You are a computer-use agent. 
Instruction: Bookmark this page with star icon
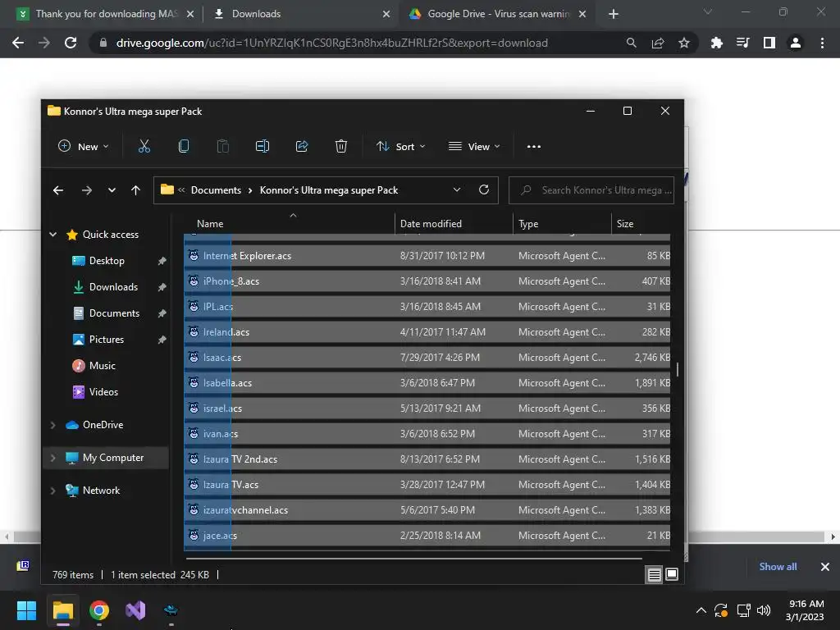[684, 43]
